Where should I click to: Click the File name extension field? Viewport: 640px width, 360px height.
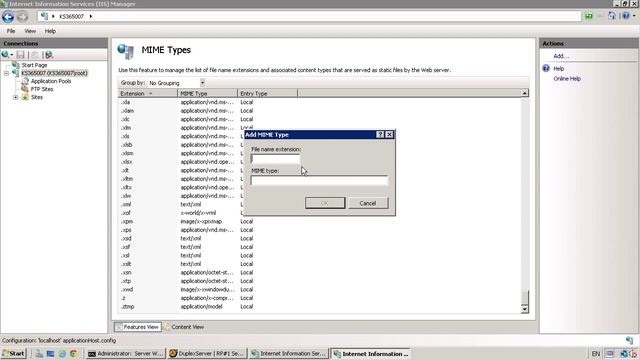coord(276,159)
